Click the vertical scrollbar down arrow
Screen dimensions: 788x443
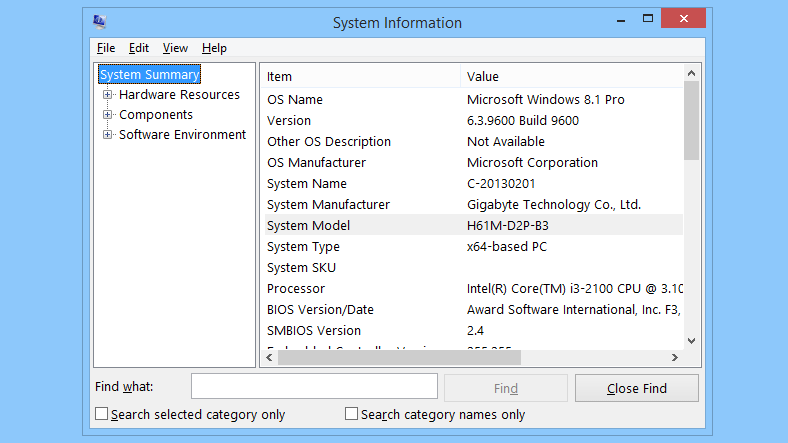tap(691, 340)
